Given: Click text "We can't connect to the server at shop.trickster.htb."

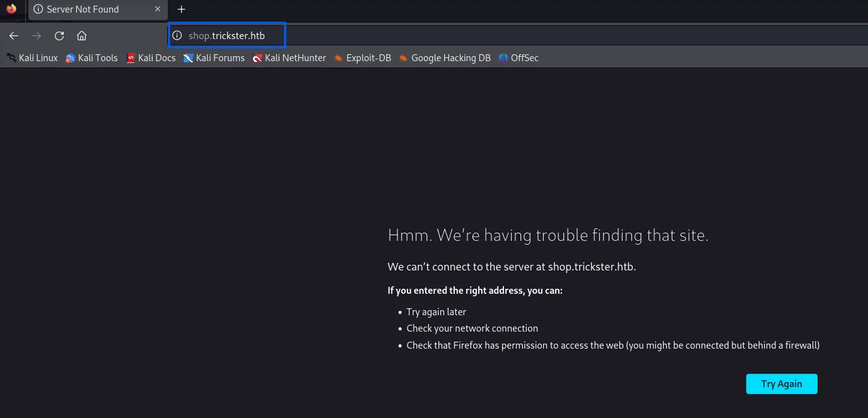Looking at the screenshot, I should coord(512,267).
